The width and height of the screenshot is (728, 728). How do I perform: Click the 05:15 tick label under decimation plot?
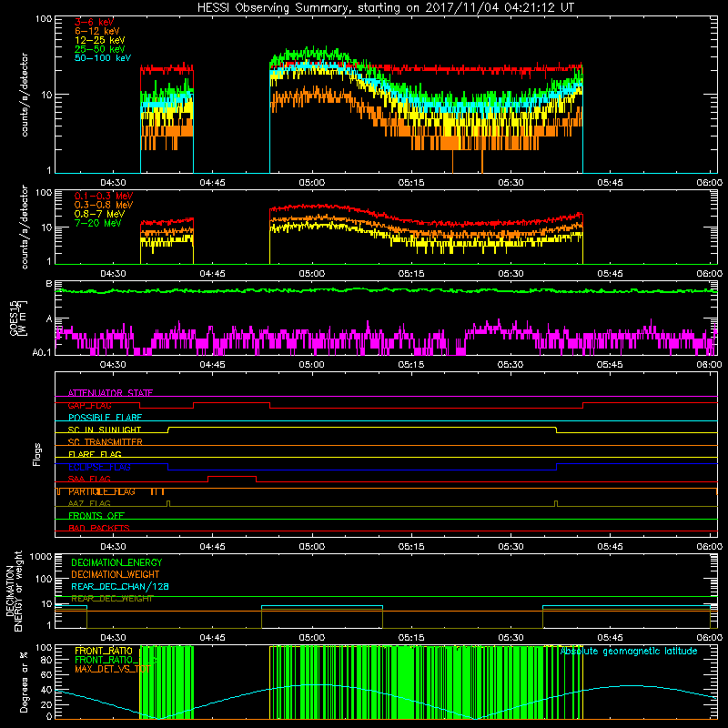[x=411, y=638]
